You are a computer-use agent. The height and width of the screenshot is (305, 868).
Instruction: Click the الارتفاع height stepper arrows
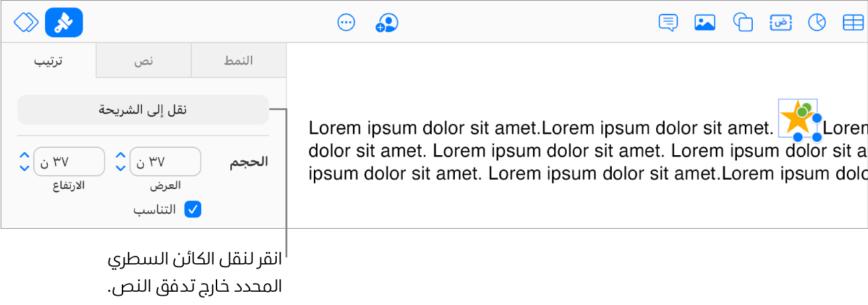click(x=24, y=161)
